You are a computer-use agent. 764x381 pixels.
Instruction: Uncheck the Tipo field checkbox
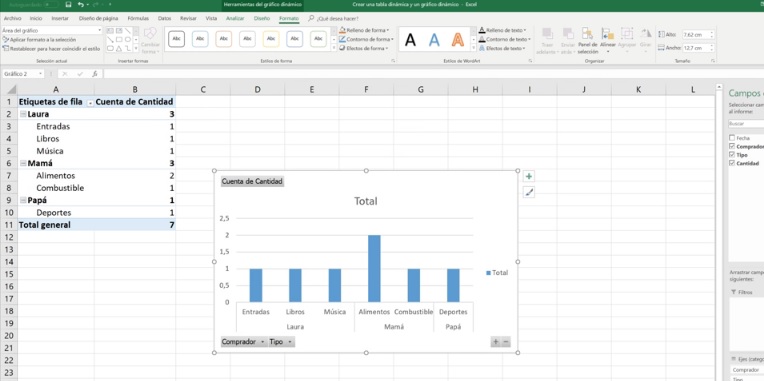[732, 154]
